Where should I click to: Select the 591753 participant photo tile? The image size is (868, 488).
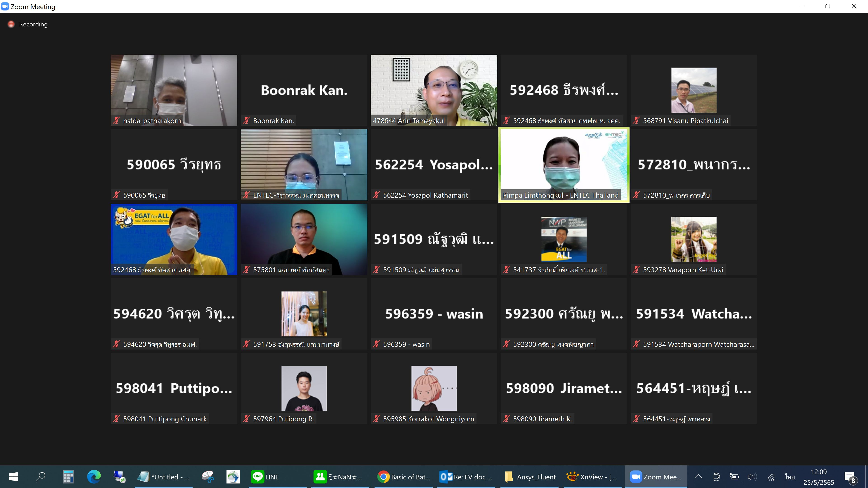tap(304, 314)
